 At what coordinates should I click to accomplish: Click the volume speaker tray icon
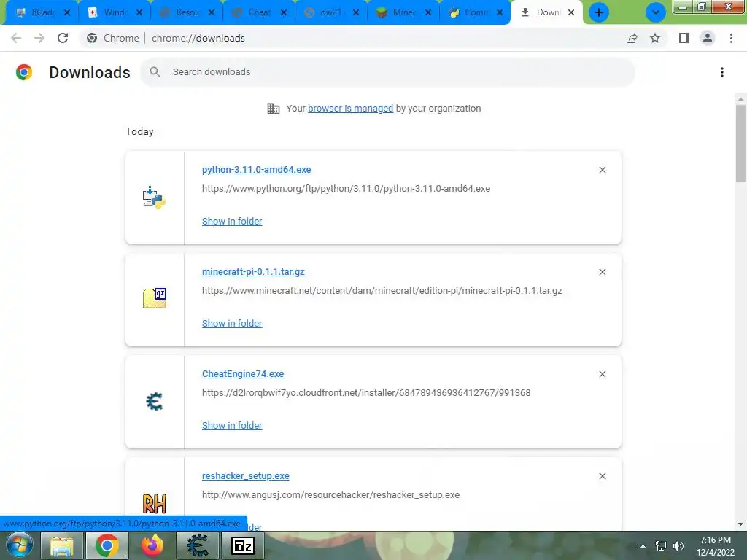click(679, 546)
